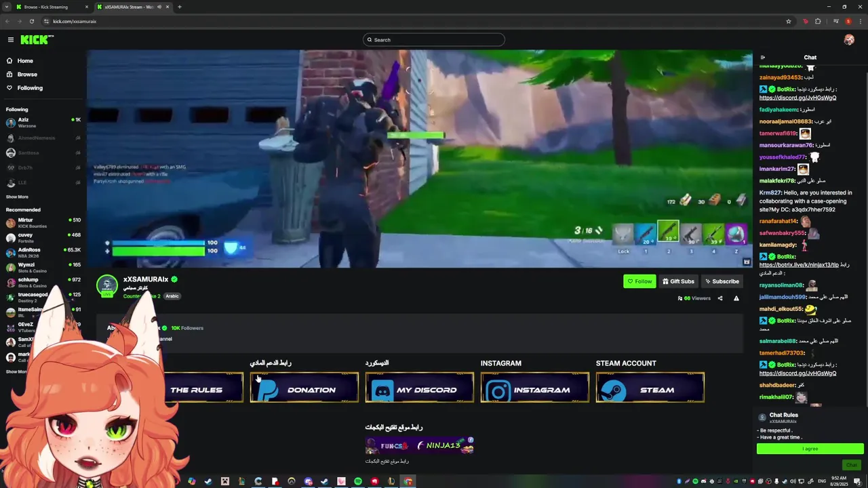The height and width of the screenshot is (488, 868).
Task: Agree to chat rules
Action: (810, 449)
